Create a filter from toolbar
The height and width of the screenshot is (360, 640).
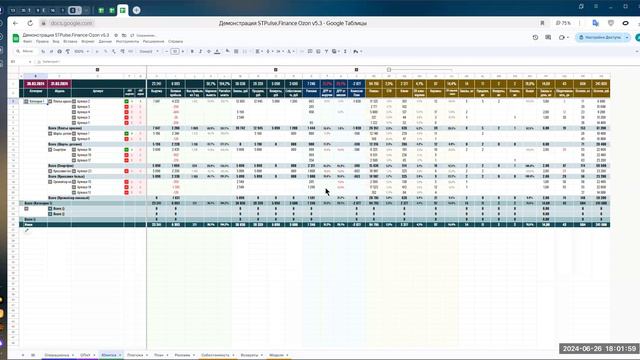pyautogui.click(x=326, y=51)
